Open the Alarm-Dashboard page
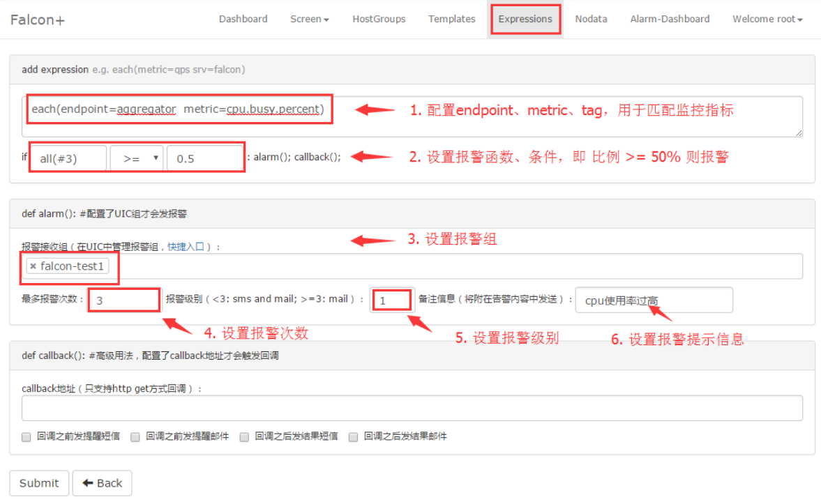821x504 pixels. click(669, 19)
